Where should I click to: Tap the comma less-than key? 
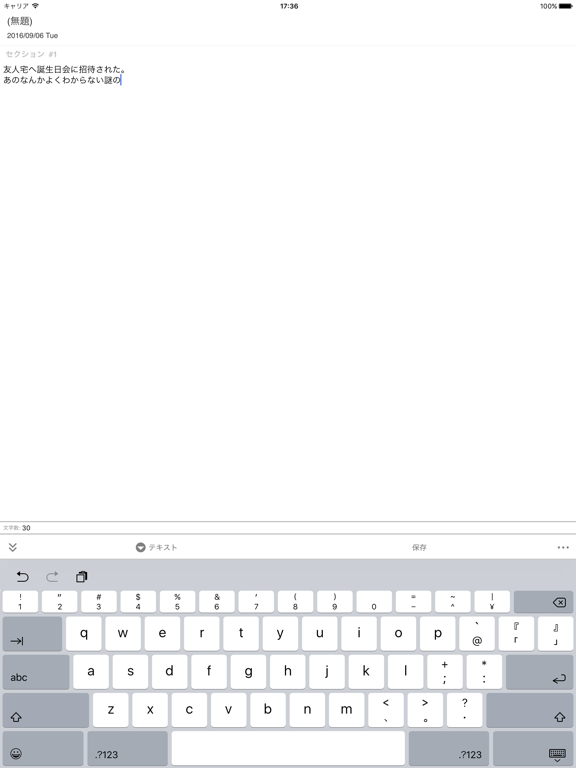386,710
